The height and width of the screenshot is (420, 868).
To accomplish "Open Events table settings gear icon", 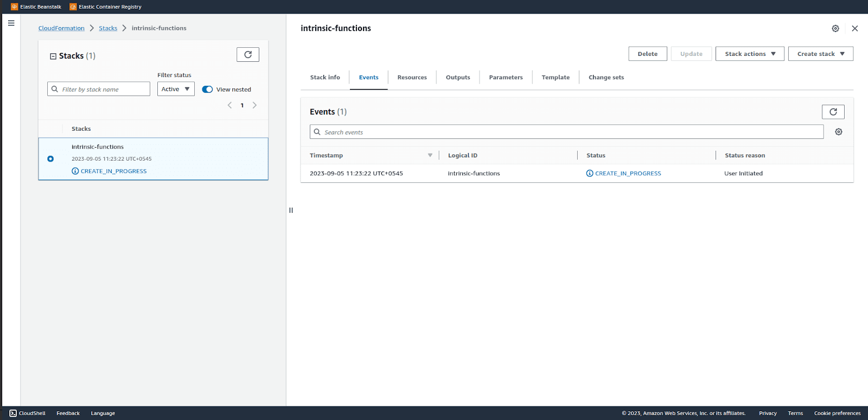I will [839, 132].
